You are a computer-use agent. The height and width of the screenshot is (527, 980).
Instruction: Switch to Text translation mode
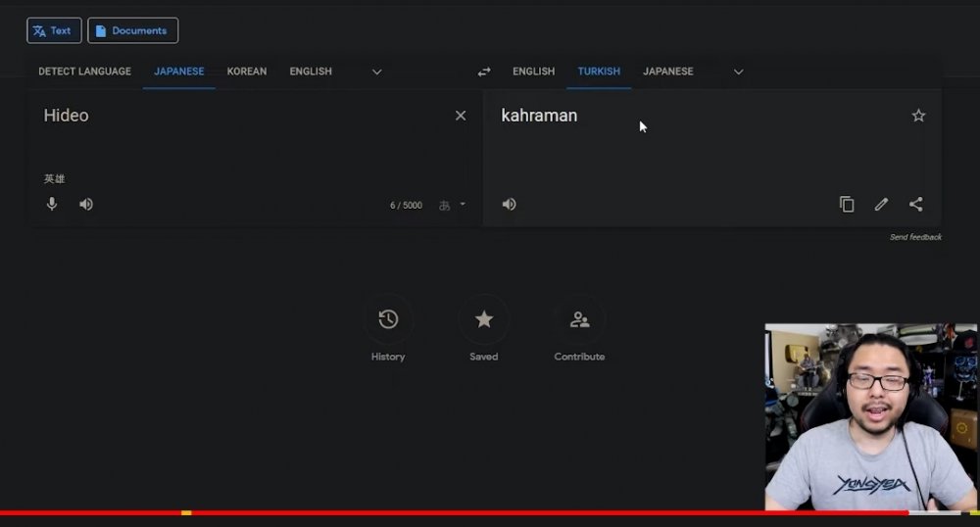(54, 30)
